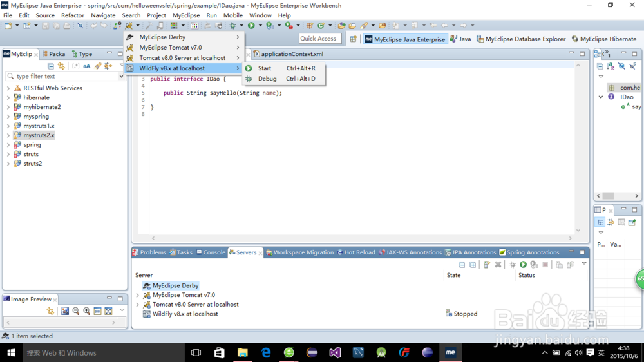
Task: Click the aA case filter icon in explorer
Action: (x=87, y=66)
